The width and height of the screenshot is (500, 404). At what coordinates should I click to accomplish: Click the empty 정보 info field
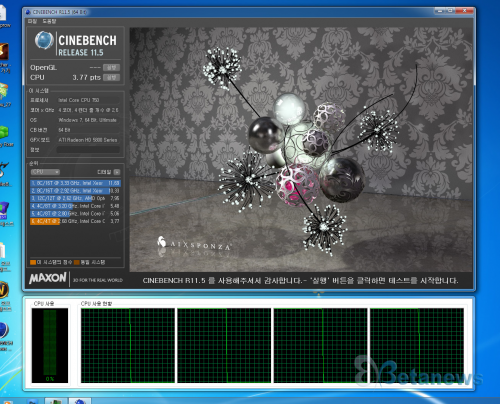88,150
